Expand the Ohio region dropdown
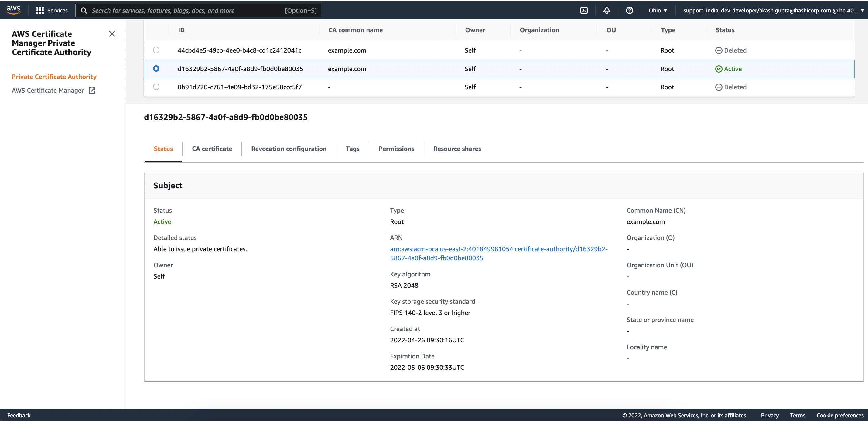868x421 pixels. tap(658, 10)
